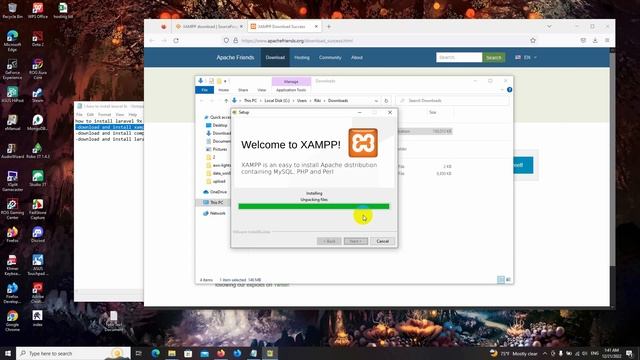Screen dimensions: 640x360
Task: Click the XAMPP orange logo in Setup
Action: (363, 143)
